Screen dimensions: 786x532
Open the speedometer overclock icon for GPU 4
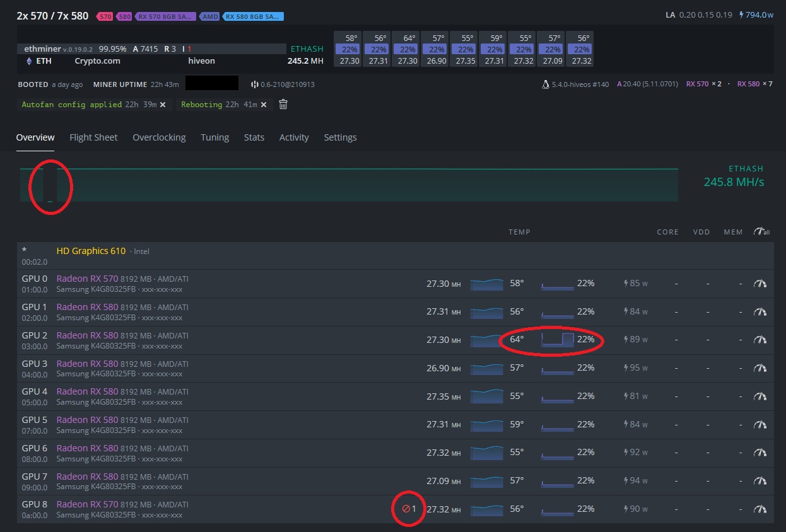pyautogui.click(x=760, y=396)
